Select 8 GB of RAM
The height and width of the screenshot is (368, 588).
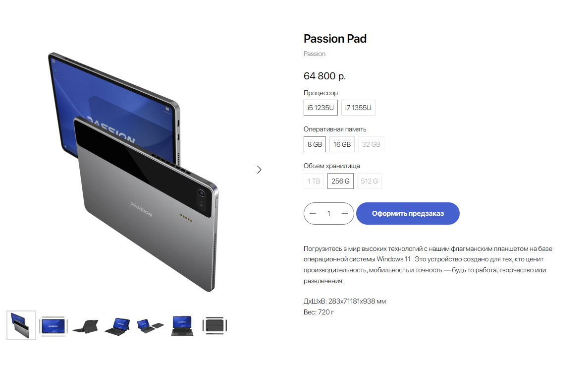[315, 145]
